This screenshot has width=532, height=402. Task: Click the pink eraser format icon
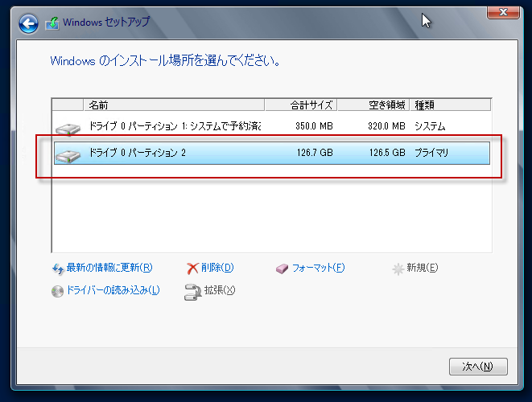(x=282, y=269)
